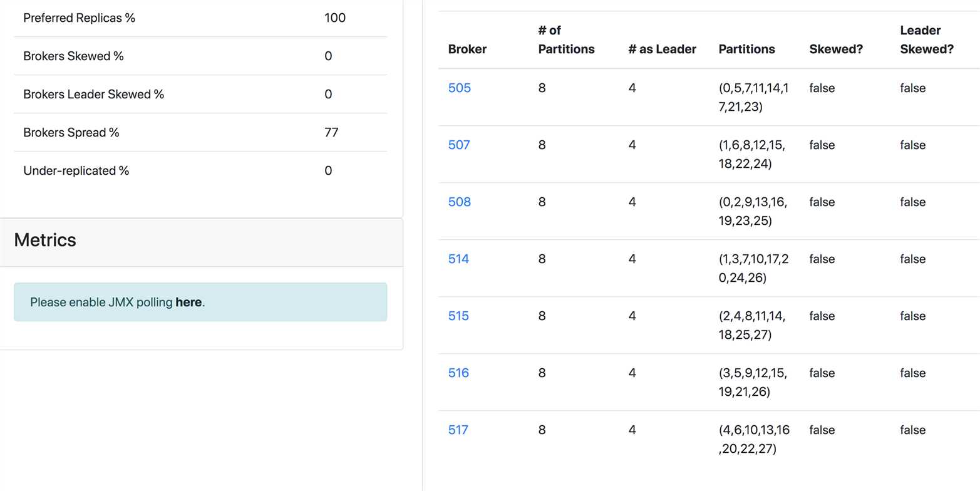Click the Broker column header
The height and width of the screenshot is (491, 980).
click(x=467, y=49)
